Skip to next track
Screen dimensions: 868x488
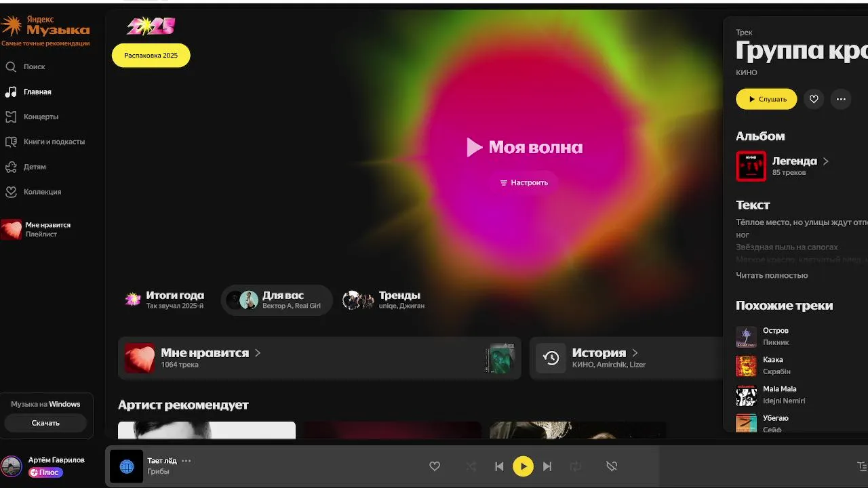tap(547, 466)
